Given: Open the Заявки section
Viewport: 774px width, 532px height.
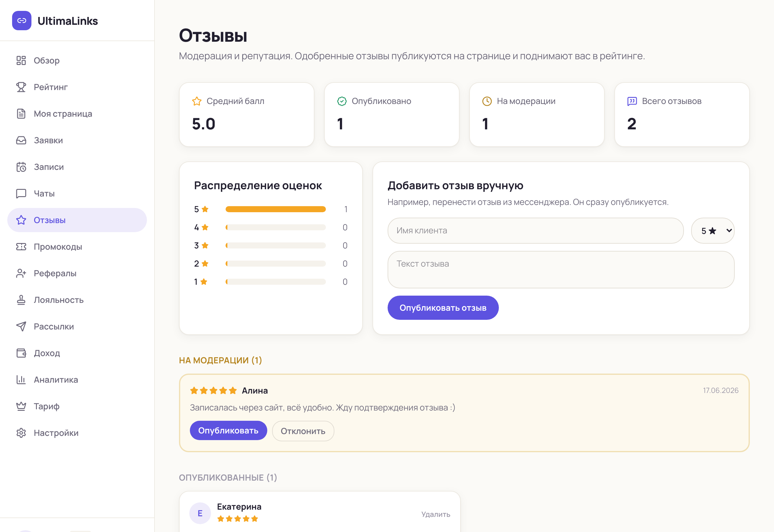Looking at the screenshot, I should [77, 140].
